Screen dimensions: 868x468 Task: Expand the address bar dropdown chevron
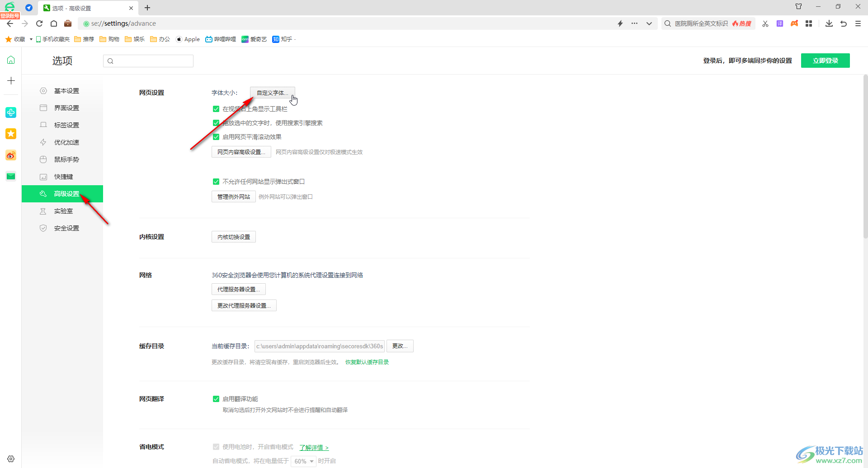(x=649, y=23)
